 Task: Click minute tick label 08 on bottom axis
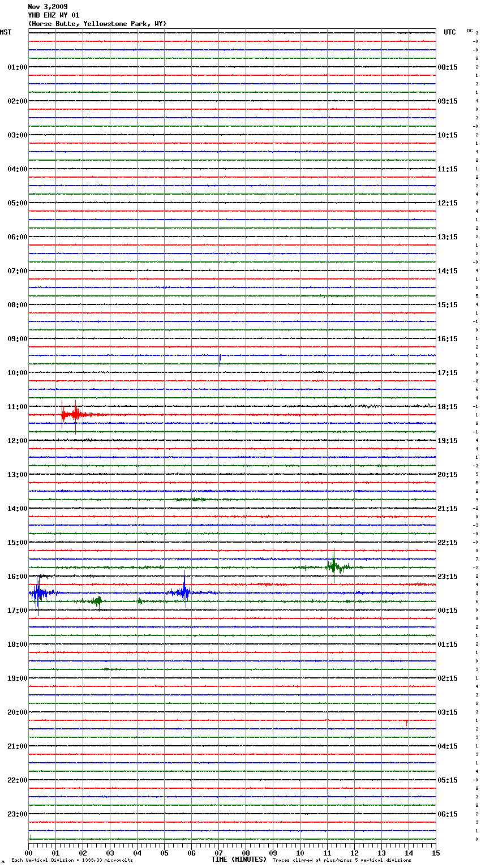pos(246,853)
